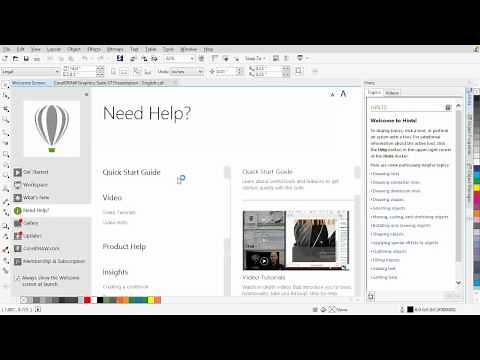This screenshot has height=360, width=480.
Task: Open the View menu
Action: click(x=36, y=49)
